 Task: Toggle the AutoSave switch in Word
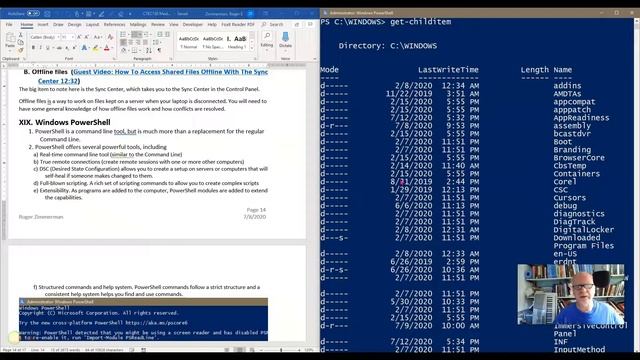(x=33, y=13)
